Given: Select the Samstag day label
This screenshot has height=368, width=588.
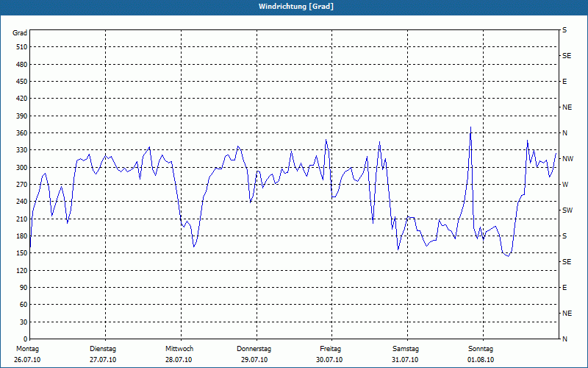Looking at the screenshot, I should 406,349.
